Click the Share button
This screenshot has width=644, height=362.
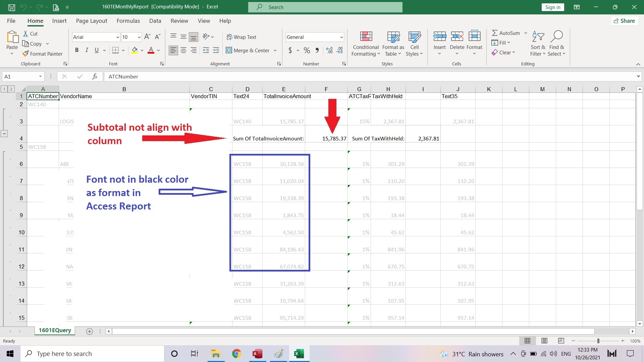click(624, 21)
